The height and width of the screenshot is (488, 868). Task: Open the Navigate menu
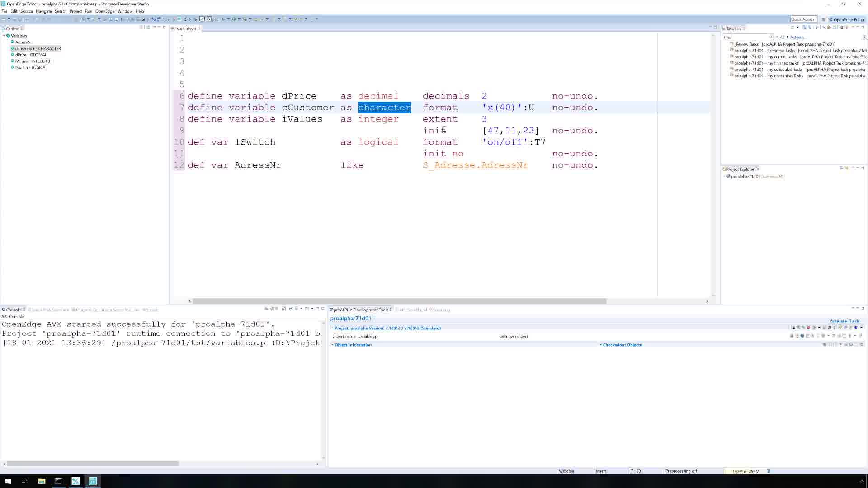click(x=43, y=11)
